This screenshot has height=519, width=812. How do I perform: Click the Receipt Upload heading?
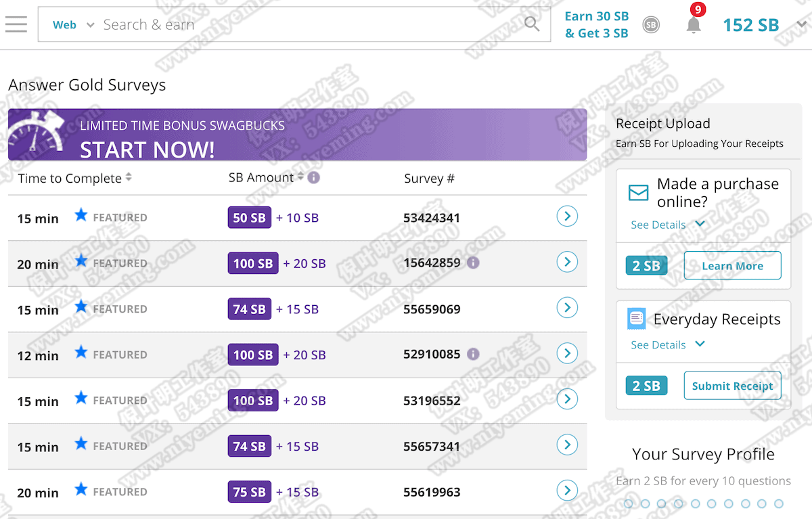[663, 123]
